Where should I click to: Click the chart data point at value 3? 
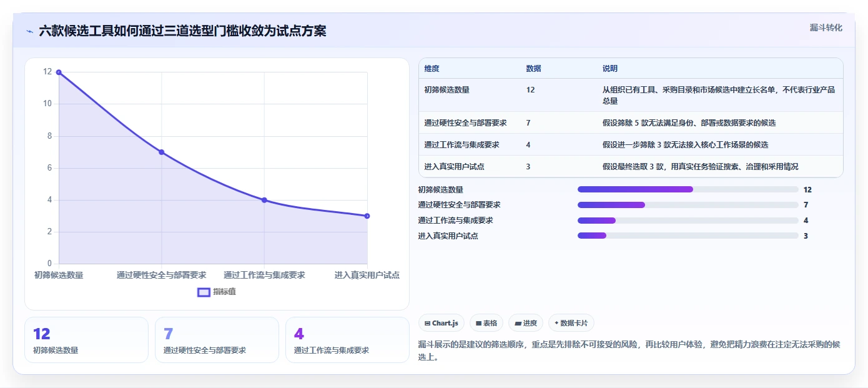coord(367,216)
